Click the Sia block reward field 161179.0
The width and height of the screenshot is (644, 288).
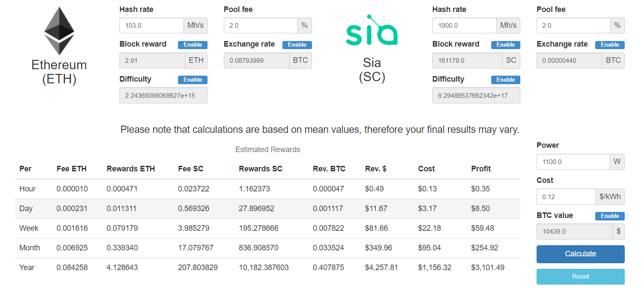(467, 61)
